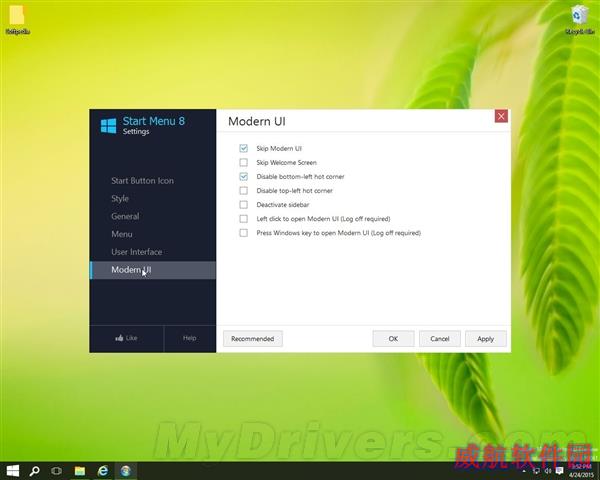
Task: Go to the Style settings section
Action: (120, 199)
